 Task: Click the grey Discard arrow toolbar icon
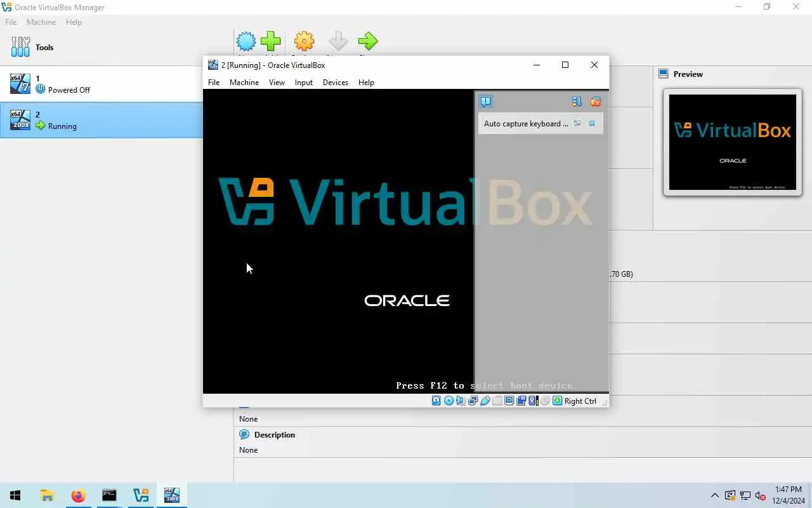tap(338, 41)
